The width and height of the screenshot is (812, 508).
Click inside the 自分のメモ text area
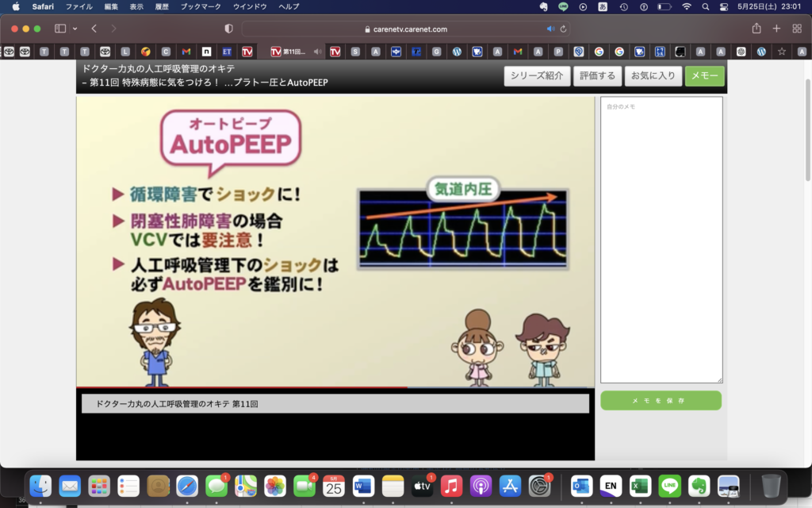pyautogui.click(x=661, y=238)
